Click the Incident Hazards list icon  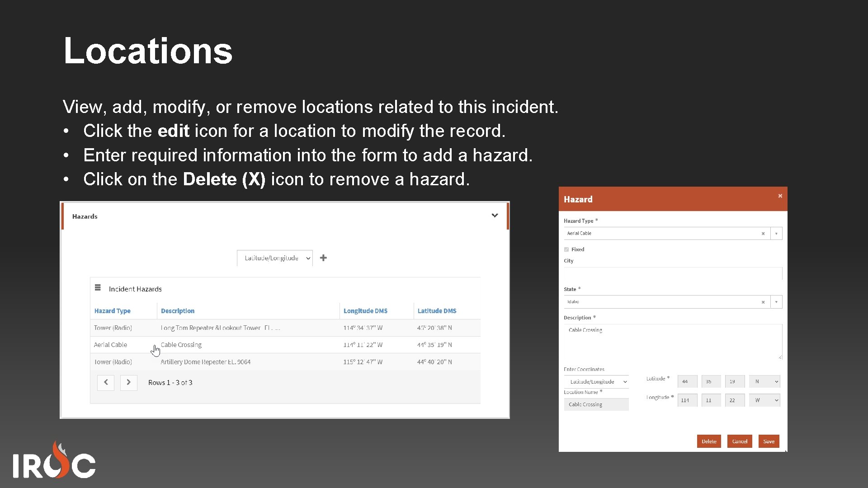[97, 288]
